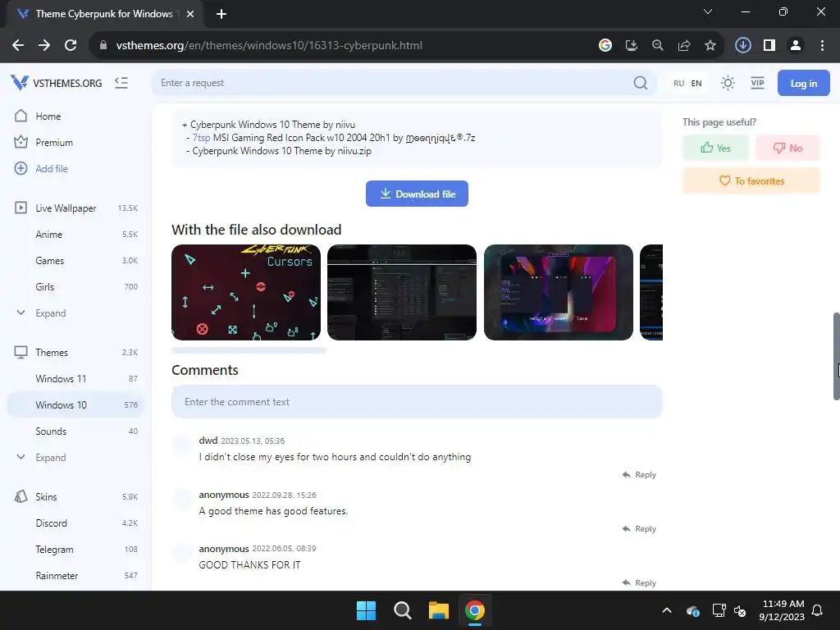Viewport: 840px width, 630px height.
Task: Click the horizontal carousel scrollbar
Action: [249, 350]
